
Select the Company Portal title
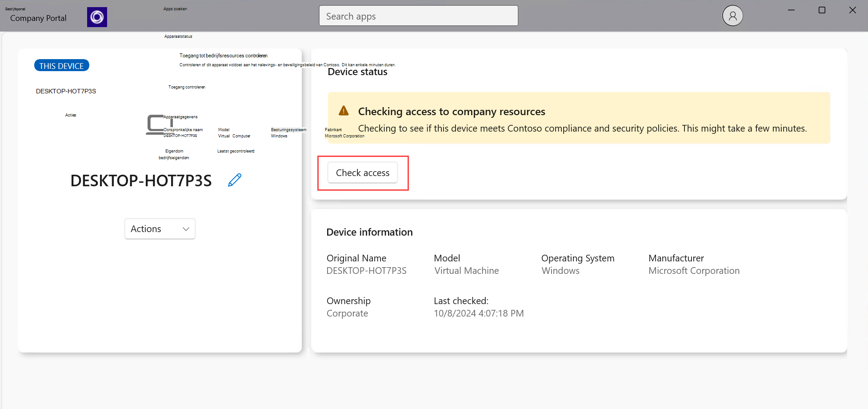click(38, 18)
